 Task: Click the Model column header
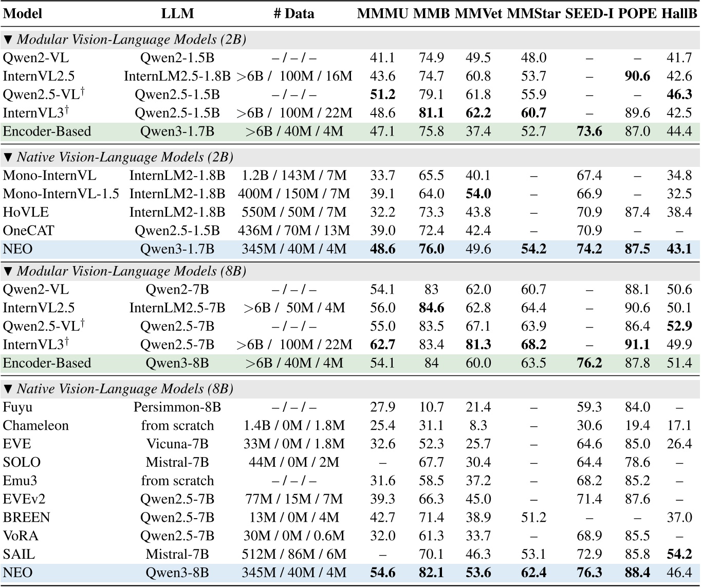click(x=23, y=13)
